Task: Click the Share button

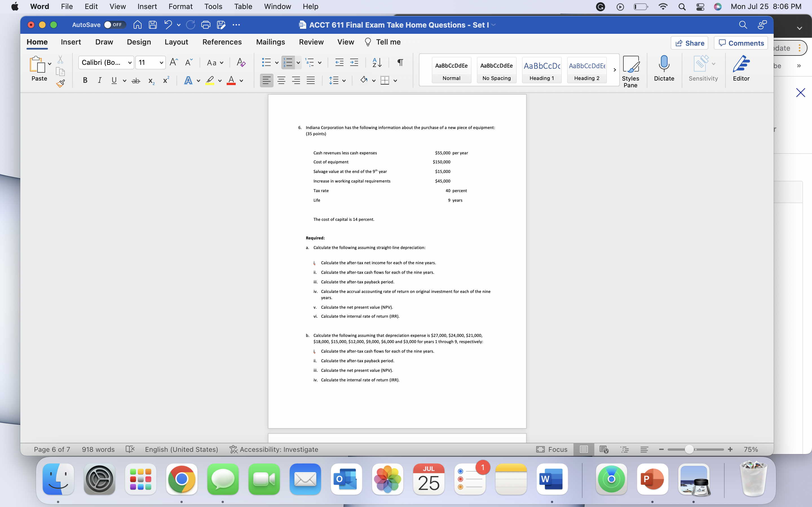Action: tap(690, 43)
